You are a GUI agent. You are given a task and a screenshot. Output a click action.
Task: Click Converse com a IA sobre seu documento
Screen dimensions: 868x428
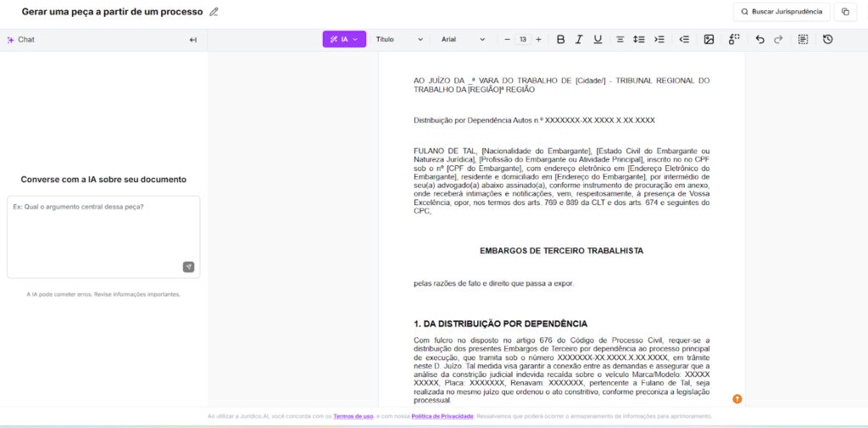[x=103, y=180]
